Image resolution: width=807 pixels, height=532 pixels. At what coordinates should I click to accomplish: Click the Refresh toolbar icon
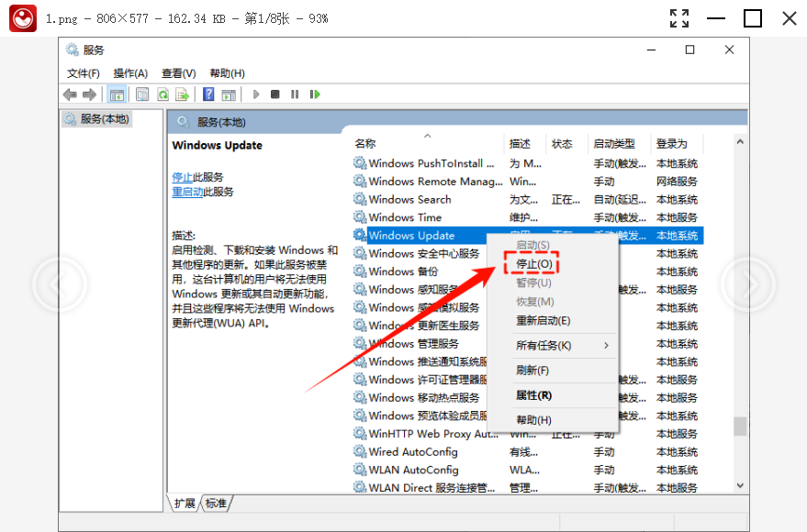click(x=163, y=94)
